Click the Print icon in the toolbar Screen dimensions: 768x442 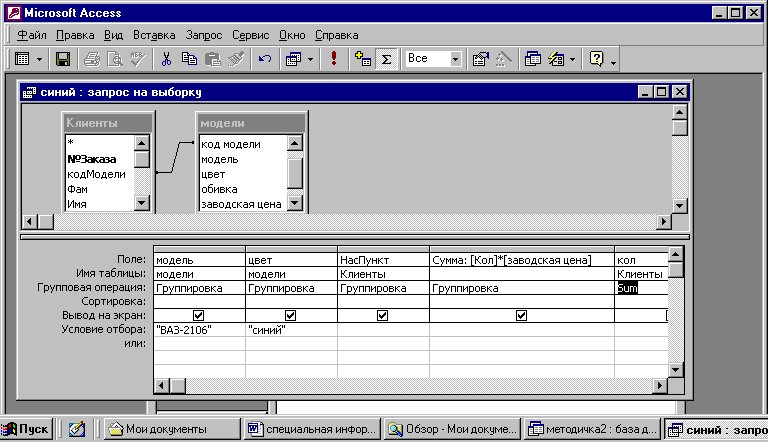tap(92, 59)
